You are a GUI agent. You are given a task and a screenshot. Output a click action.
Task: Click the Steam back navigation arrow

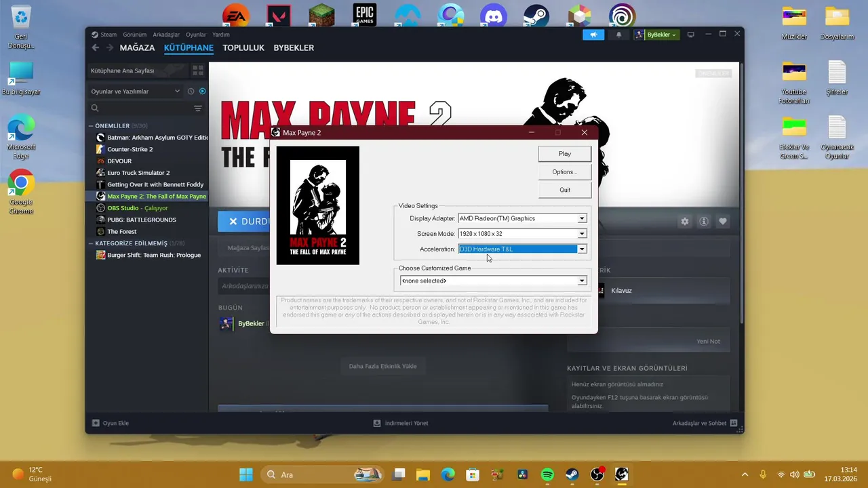96,48
